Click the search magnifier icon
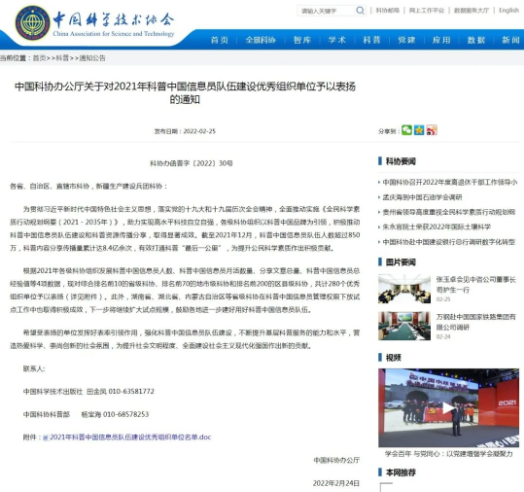The width and height of the screenshot is (524, 492). click(x=360, y=11)
